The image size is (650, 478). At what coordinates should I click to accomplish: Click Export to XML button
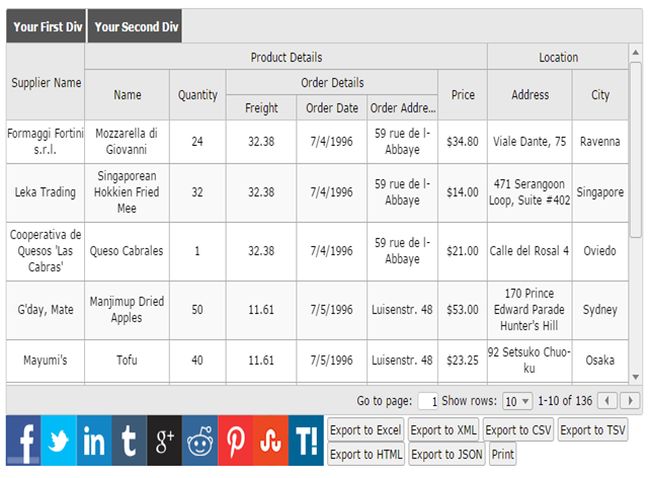(443, 430)
